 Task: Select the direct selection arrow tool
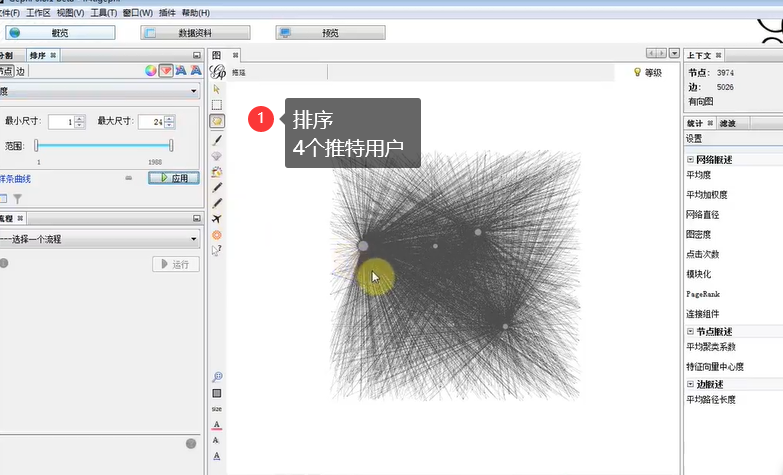(x=217, y=89)
